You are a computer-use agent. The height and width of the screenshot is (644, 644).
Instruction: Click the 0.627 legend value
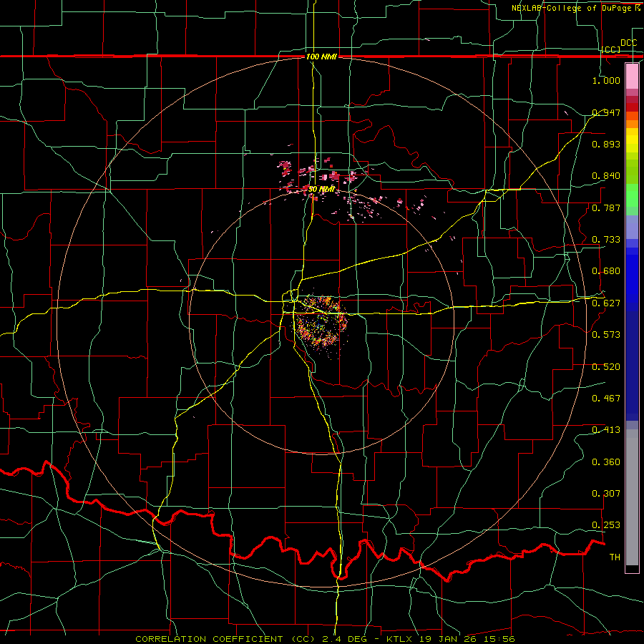pyautogui.click(x=606, y=303)
